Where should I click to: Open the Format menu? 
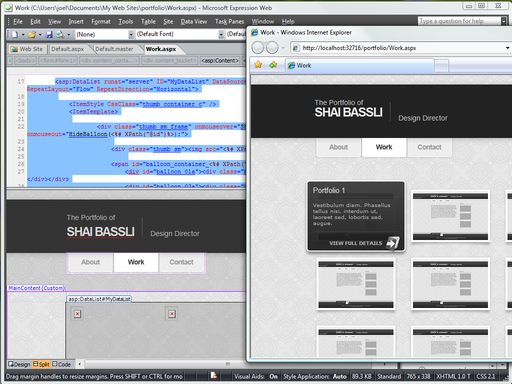click(101, 22)
